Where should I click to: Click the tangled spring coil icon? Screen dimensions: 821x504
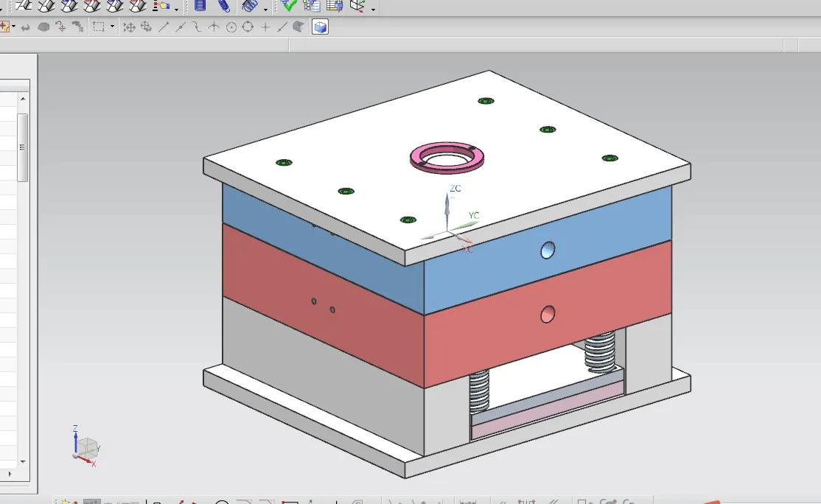251,6
